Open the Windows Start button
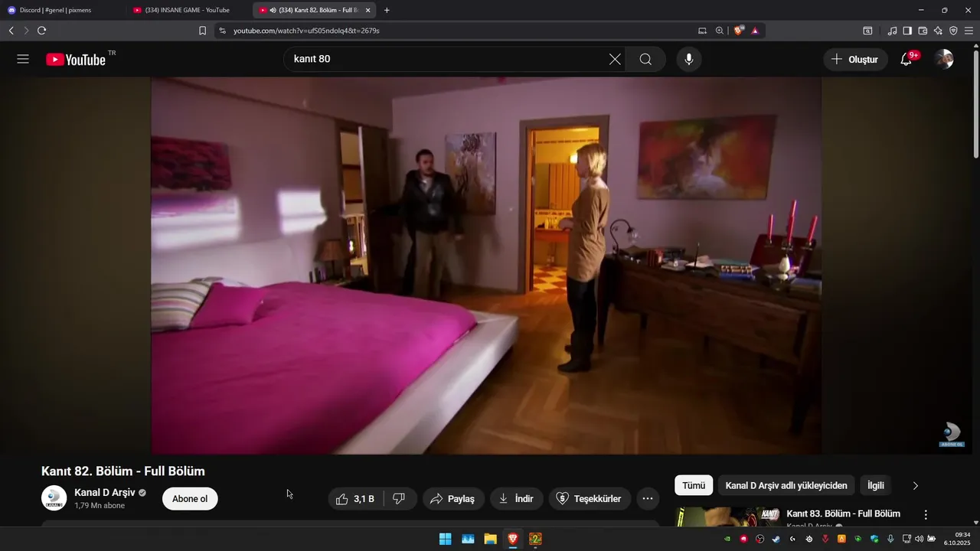The height and width of the screenshot is (551, 980). tap(445, 539)
